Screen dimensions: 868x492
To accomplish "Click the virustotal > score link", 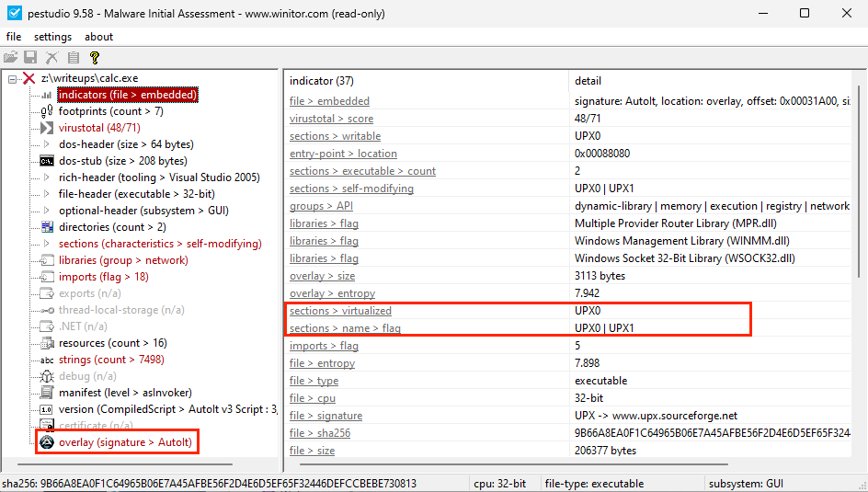I will pos(331,119).
